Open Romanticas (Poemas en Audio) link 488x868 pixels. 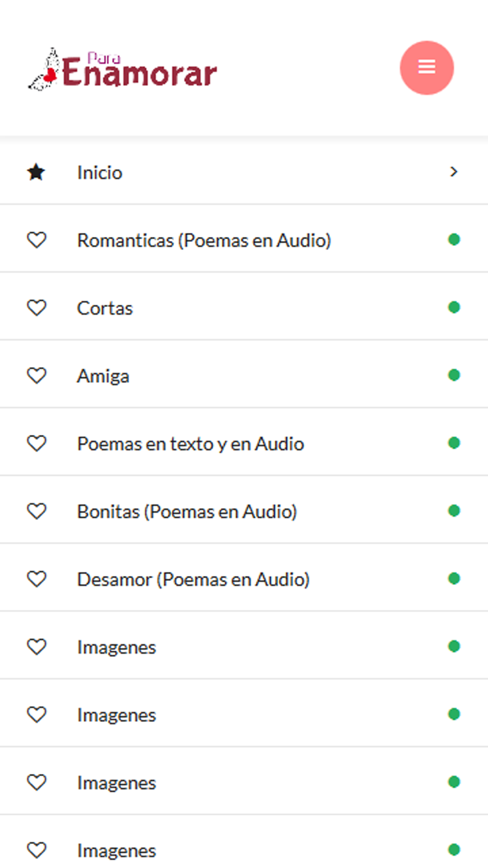[244, 240]
